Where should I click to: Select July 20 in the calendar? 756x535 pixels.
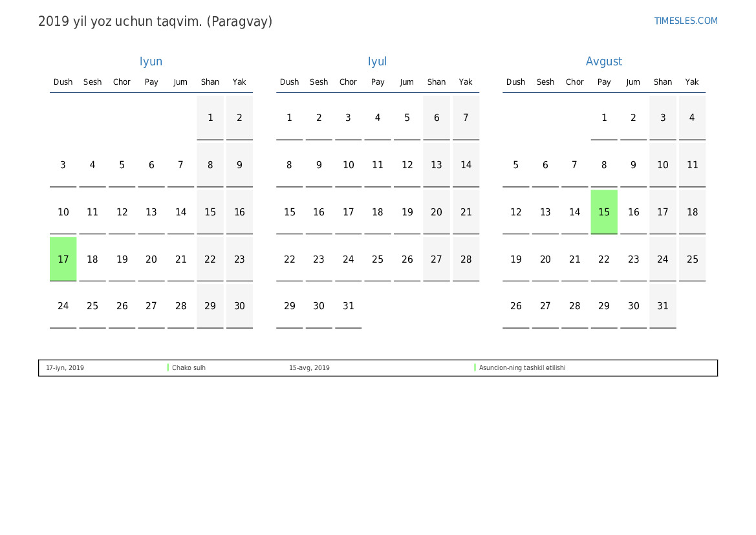tap(437, 212)
